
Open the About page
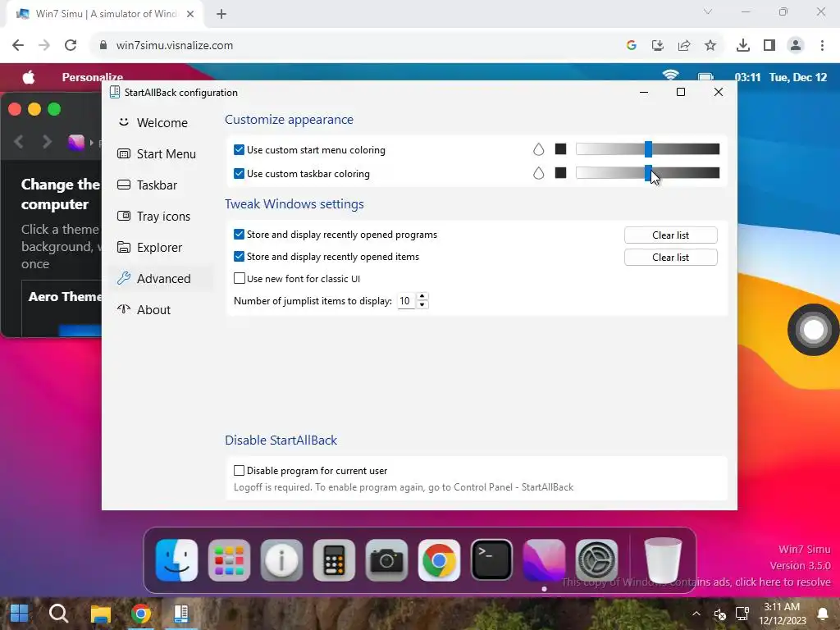click(x=144, y=309)
